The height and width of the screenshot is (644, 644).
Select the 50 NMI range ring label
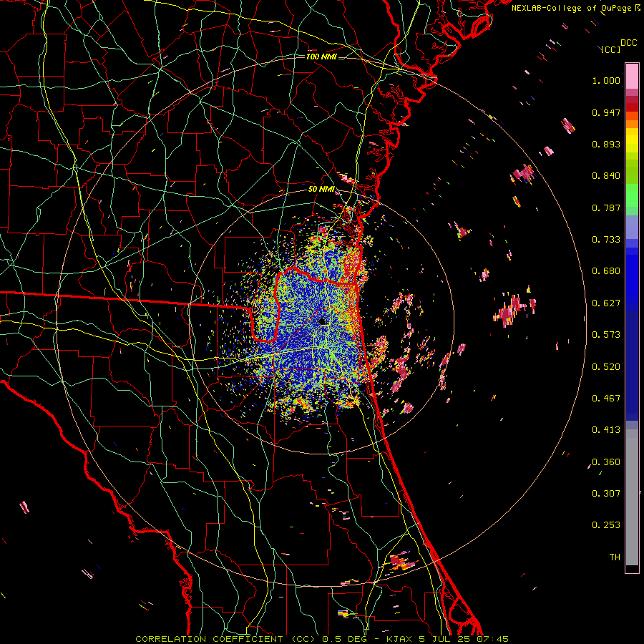tap(321, 190)
